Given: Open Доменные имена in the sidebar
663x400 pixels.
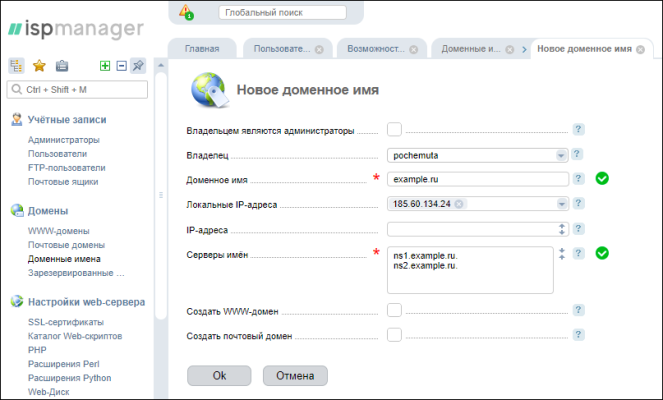Looking at the screenshot, I should click(x=64, y=259).
